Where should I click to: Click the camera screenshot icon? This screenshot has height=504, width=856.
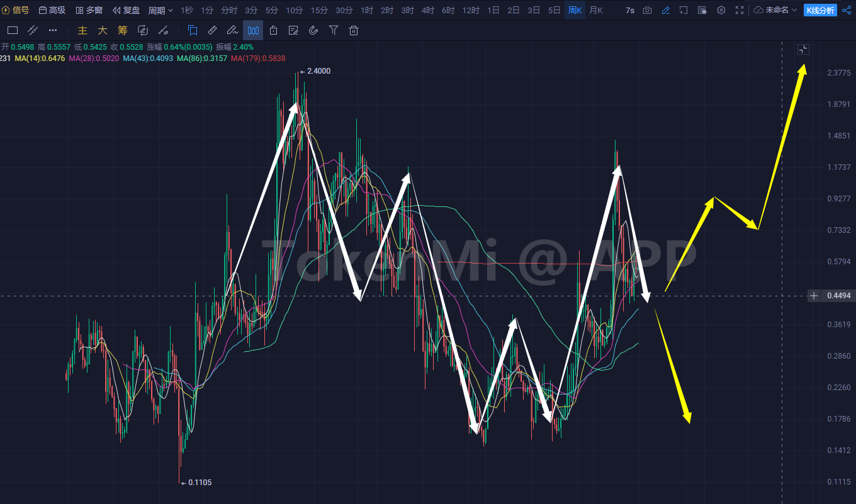point(647,11)
